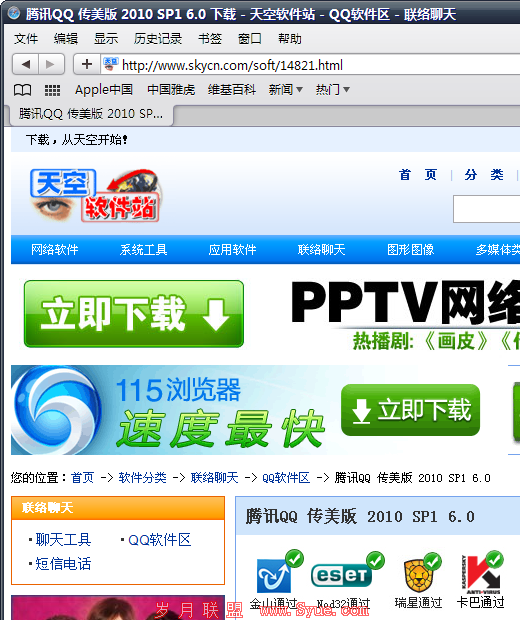Open the Apple中国 bookmark
The width and height of the screenshot is (520, 620).
[x=104, y=90]
